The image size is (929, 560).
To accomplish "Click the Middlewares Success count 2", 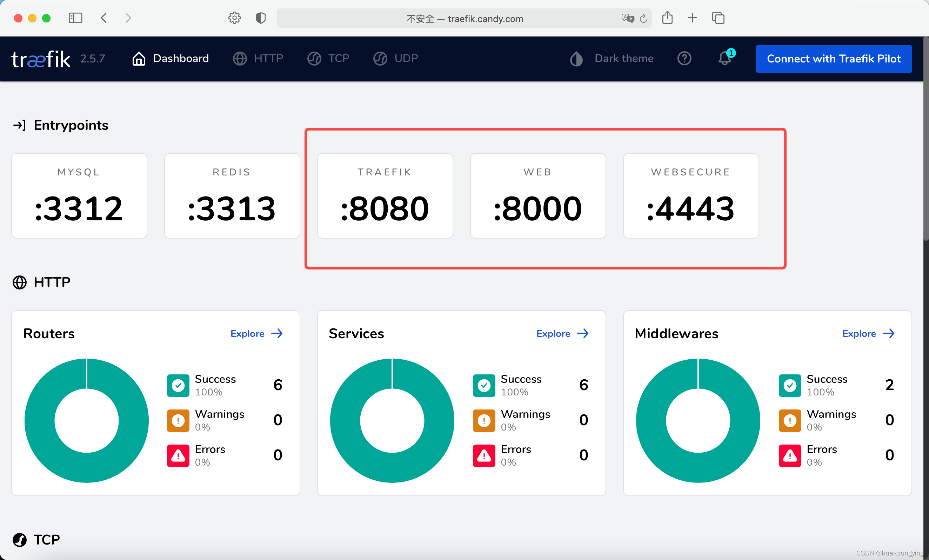I will point(889,385).
